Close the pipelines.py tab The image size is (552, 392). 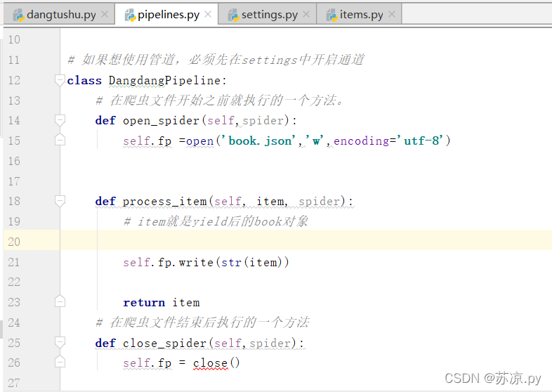point(208,15)
